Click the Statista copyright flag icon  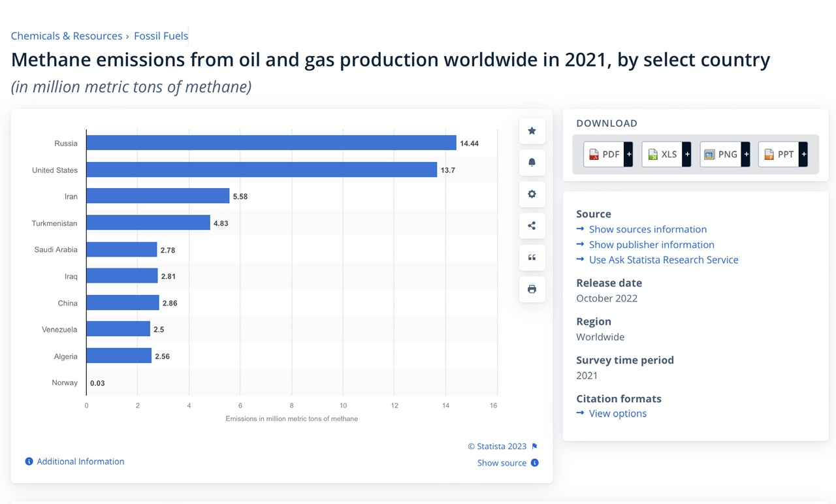(534, 447)
